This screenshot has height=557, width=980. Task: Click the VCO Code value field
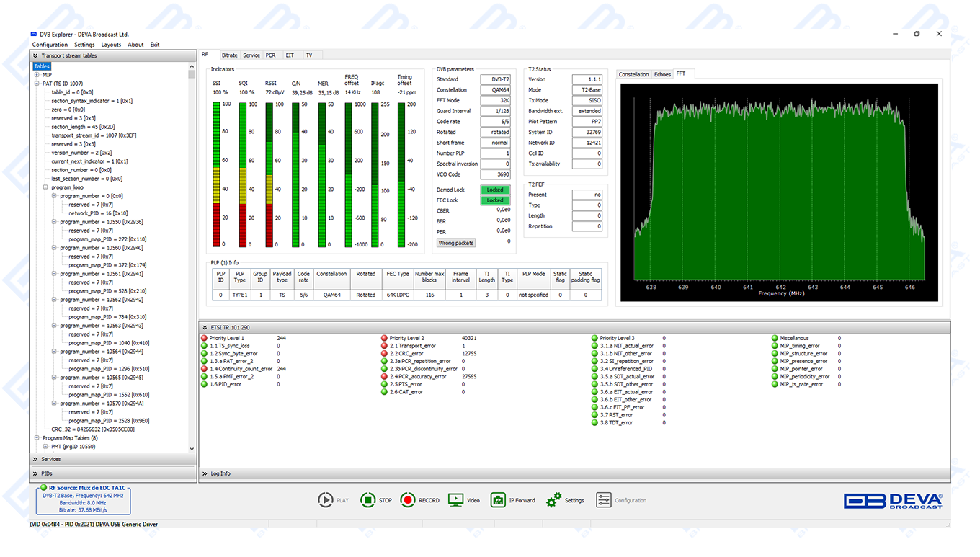tap(495, 174)
